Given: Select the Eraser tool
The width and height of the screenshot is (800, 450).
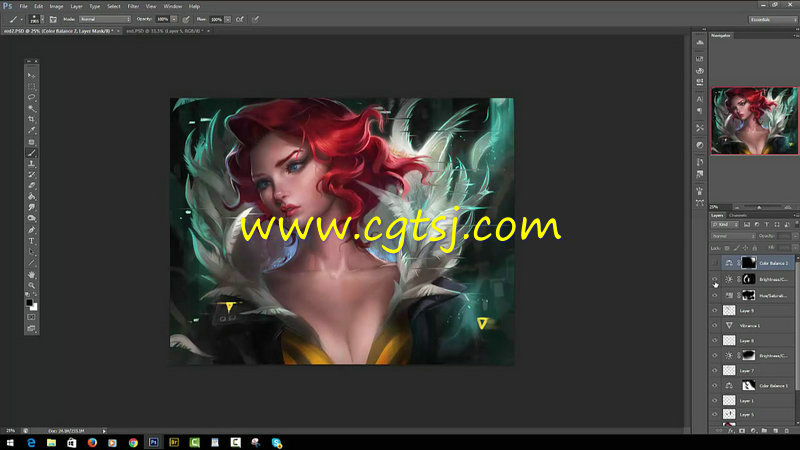Looking at the screenshot, I should (x=32, y=186).
